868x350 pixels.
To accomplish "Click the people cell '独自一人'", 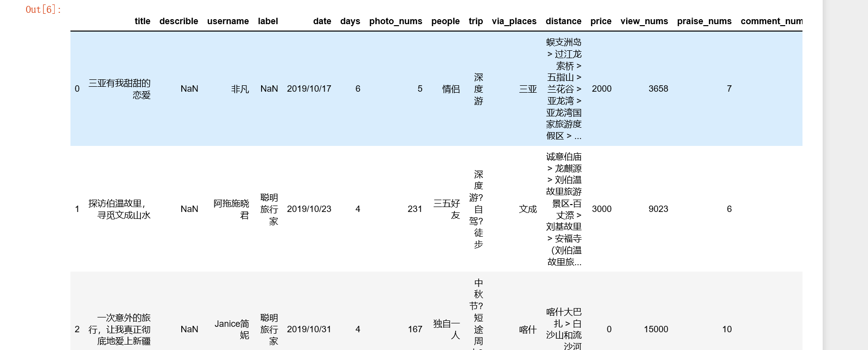I will [x=447, y=329].
